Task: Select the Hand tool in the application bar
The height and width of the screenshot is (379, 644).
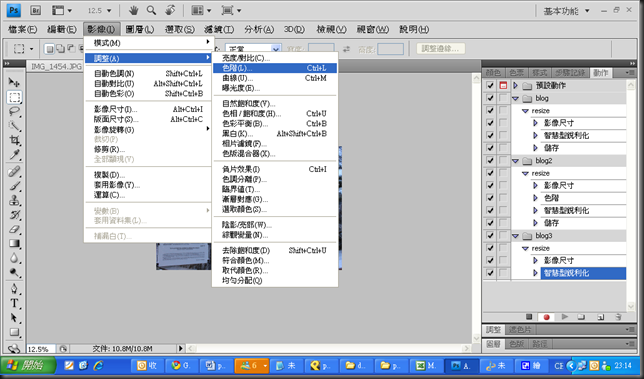Action: (133, 10)
